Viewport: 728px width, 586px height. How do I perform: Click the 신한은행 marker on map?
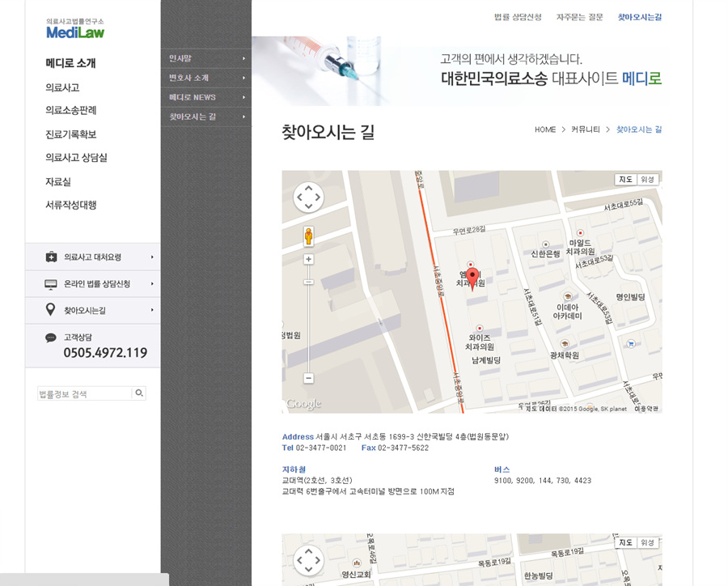[545, 245]
